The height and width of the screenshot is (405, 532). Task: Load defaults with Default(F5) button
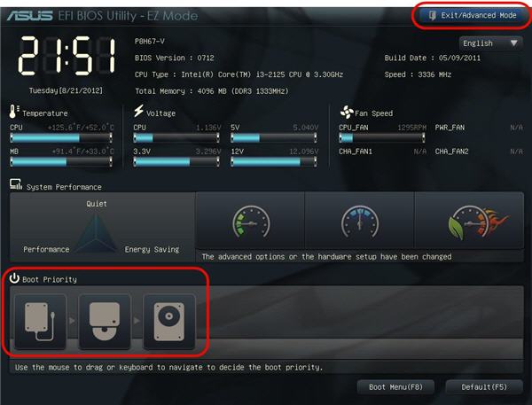point(484,387)
